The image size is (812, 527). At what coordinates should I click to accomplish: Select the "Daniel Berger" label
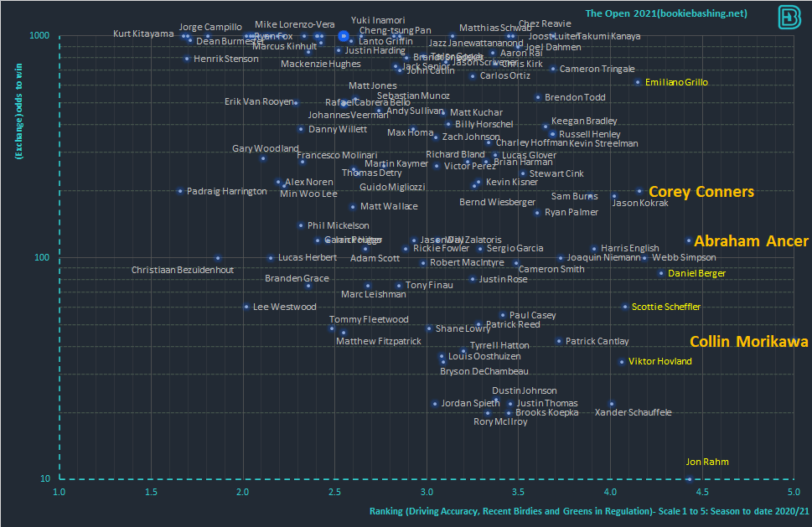point(696,273)
